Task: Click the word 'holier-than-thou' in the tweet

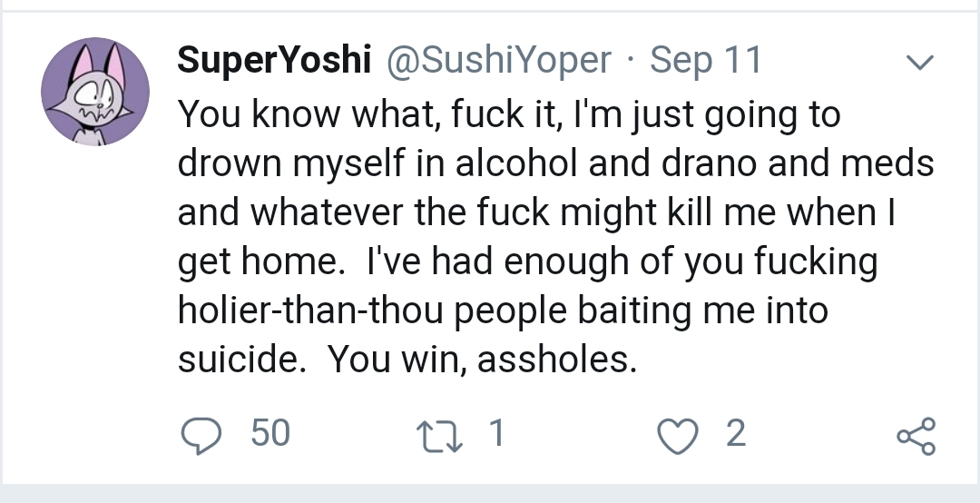Action: [x=310, y=311]
